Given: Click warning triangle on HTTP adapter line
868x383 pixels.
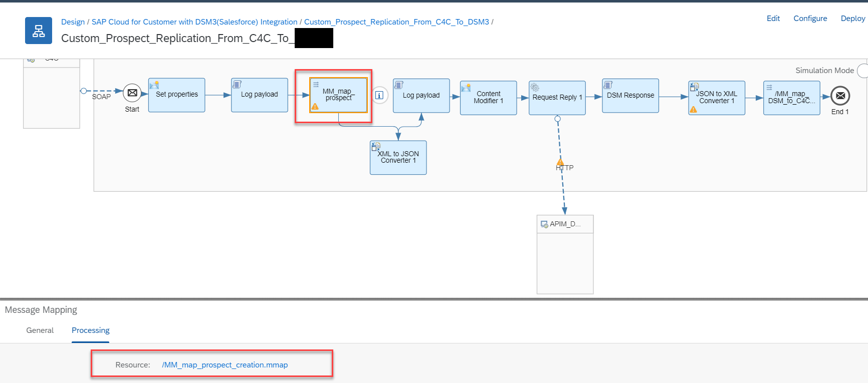Looking at the screenshot, I should (x=560, y=162).
